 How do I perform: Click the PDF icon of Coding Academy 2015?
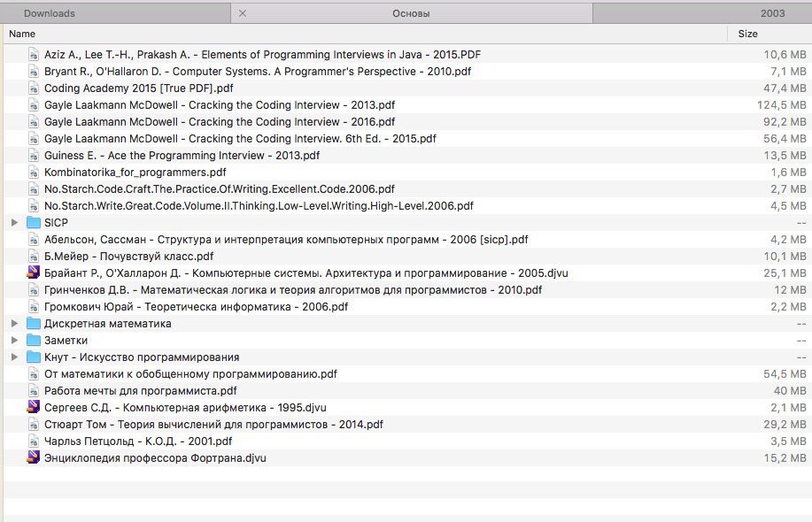(34, 88)
